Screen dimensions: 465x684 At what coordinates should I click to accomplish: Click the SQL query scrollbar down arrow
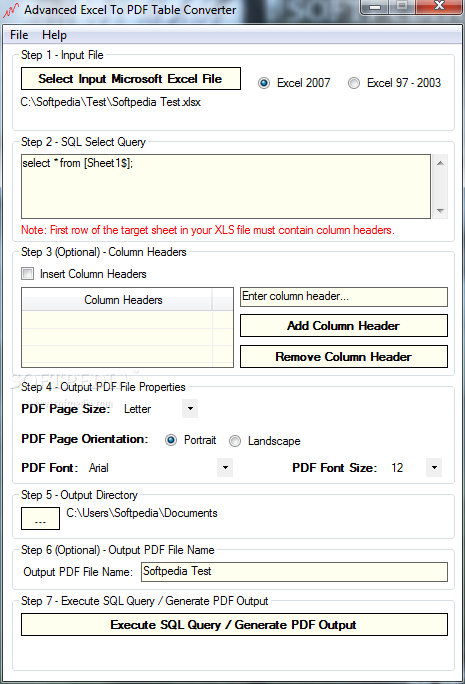[x=440, y=211]
